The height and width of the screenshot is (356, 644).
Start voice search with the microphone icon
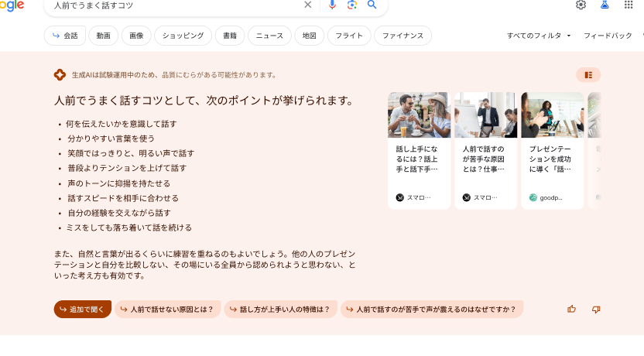[x=332, y=5]
